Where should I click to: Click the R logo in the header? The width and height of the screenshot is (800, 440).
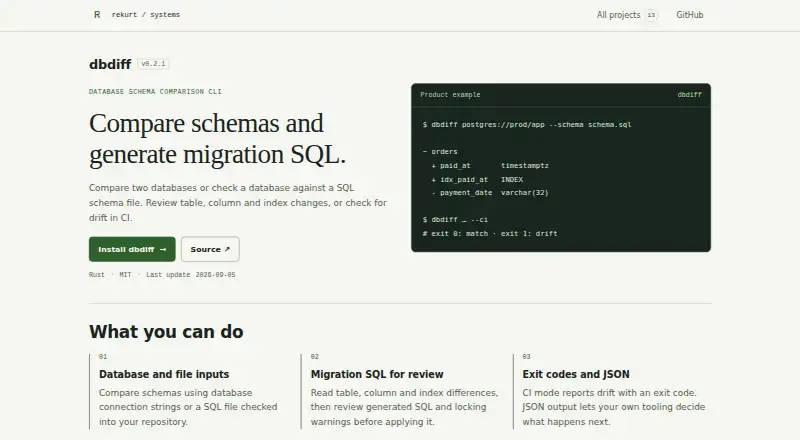pos(97,15)
